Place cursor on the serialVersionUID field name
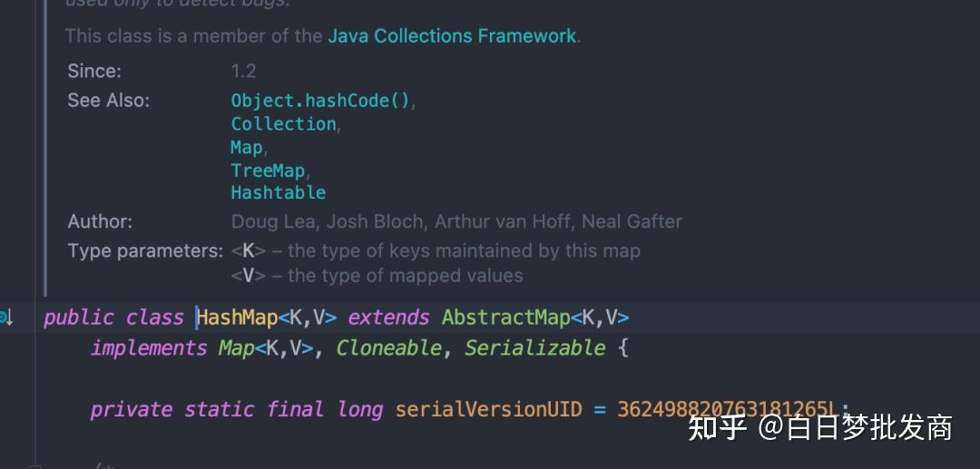 (x=488, y=409)
